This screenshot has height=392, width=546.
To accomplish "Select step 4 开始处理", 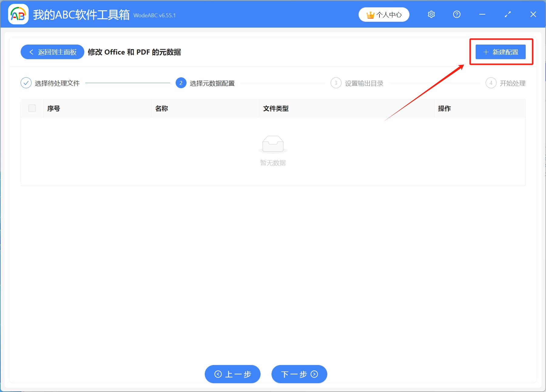I will [x=506, y=83].
